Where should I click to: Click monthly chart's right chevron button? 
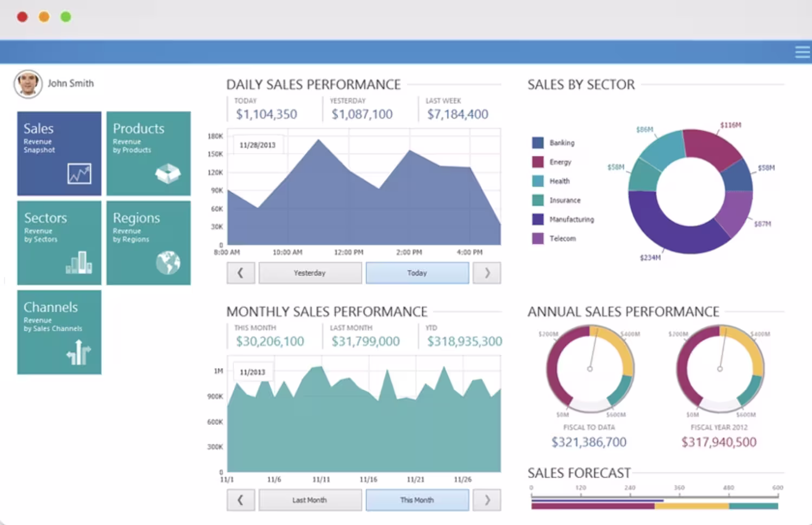pos(487,500)
